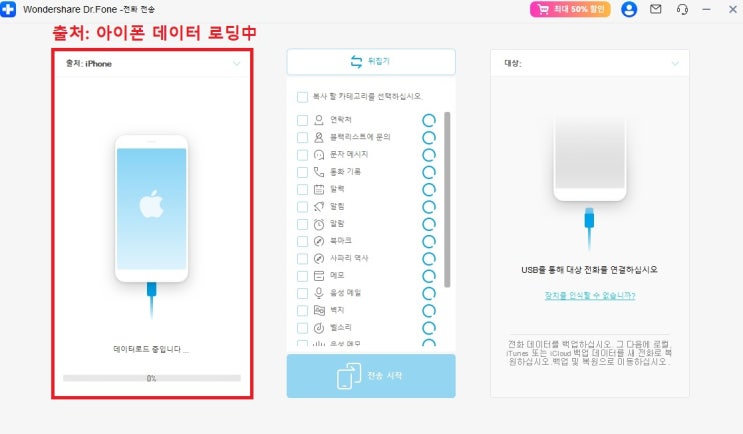Click the shopping cart 50% discount banner
743x434 pixels.
570,9
